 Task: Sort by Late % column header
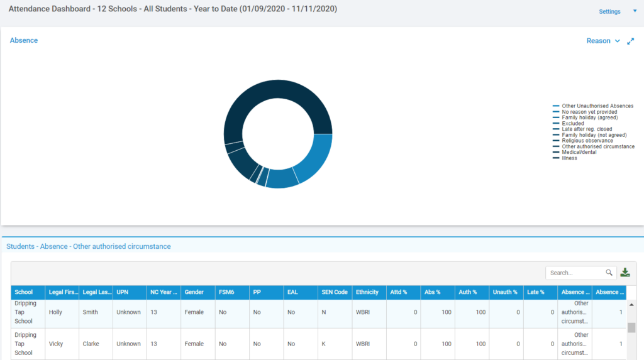[540, 292]
